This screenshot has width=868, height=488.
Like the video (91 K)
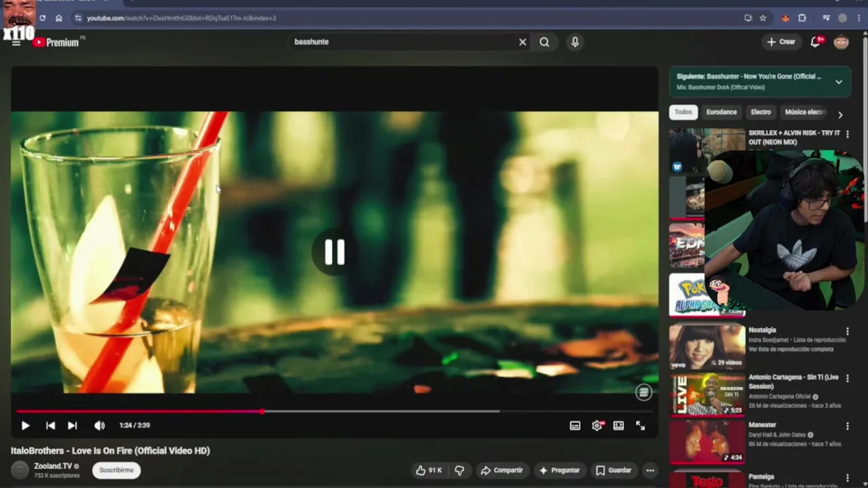coord(429,470)
